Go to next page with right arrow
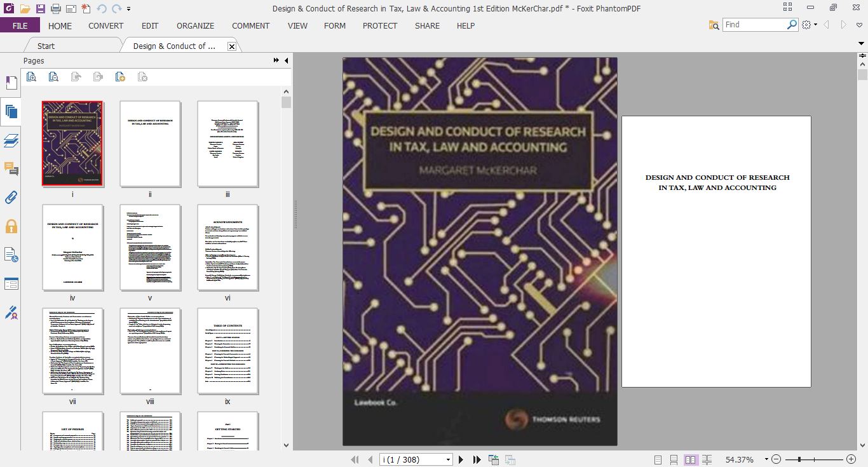The width and height of the screenshot is (868, 467). [461, 459]
